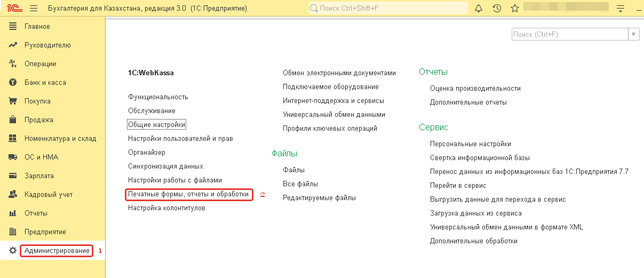
Task: Open service settings lines icon in title bar
Action: [x=621, y=9]
